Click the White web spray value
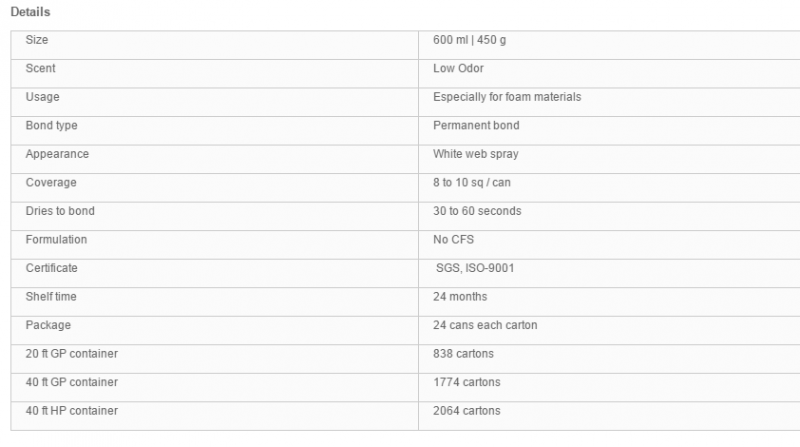The width and height of the screenshot is (800, 447). [x=476, y=154]
